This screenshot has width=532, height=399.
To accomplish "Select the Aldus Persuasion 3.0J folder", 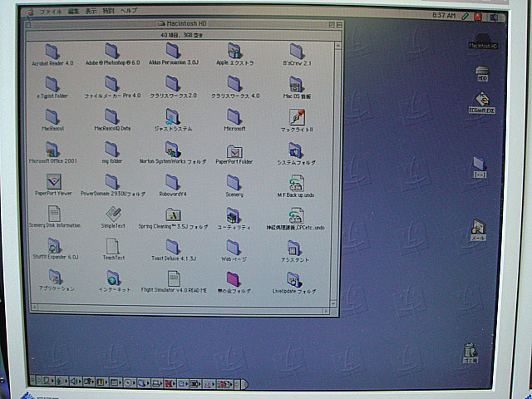I will tap(173, 51).
